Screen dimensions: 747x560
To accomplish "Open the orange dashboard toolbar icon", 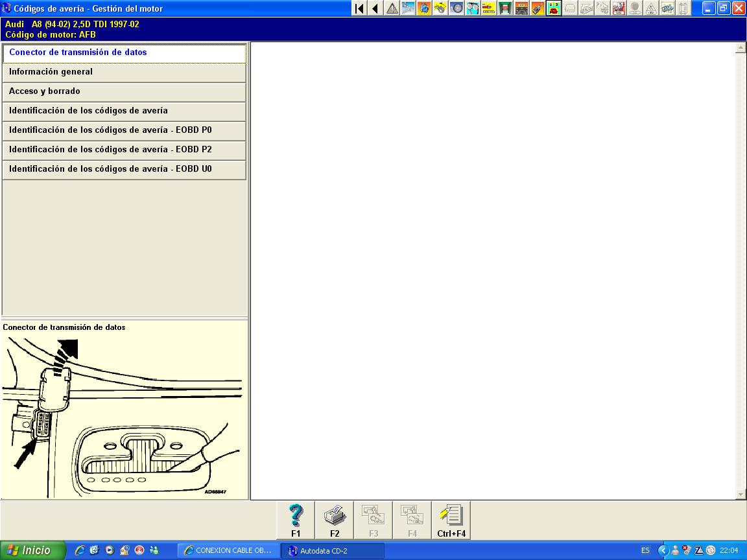I will tap(521, 8).
